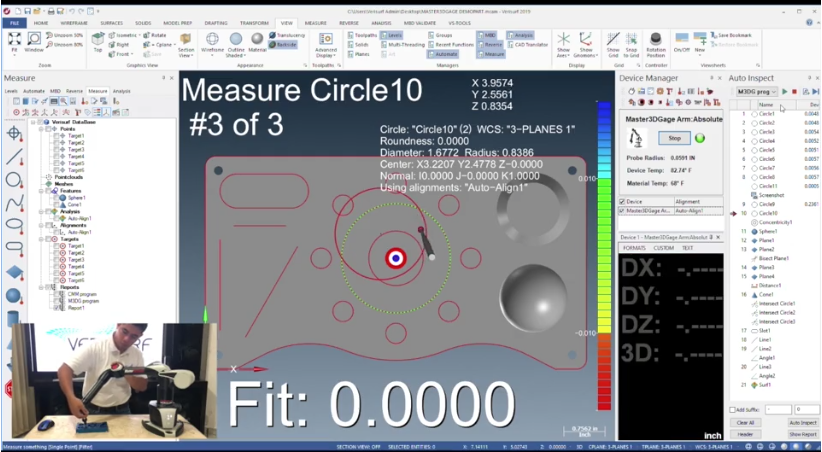
Task: Open the Section View dropdown
Action: [x=186, y=44]
